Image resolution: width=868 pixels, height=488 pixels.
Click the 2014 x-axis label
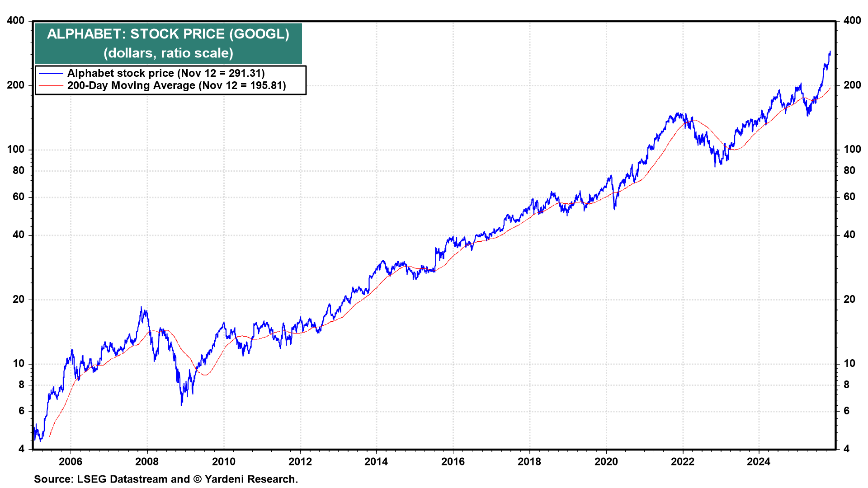pyautogui.click(x=376, y=461)
